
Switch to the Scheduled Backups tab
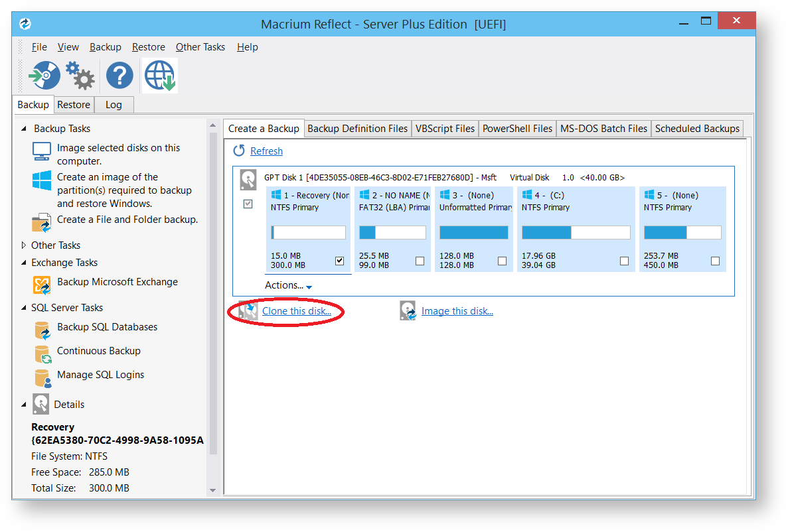pos(697,128)
